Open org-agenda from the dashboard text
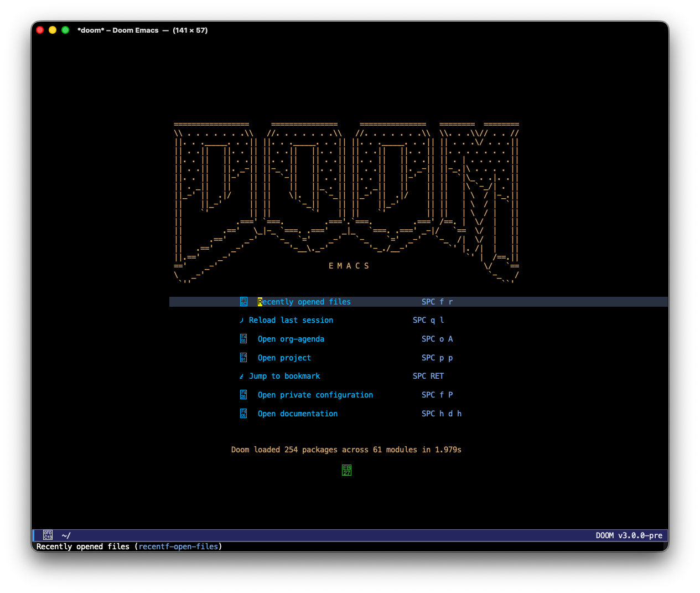 291,339
